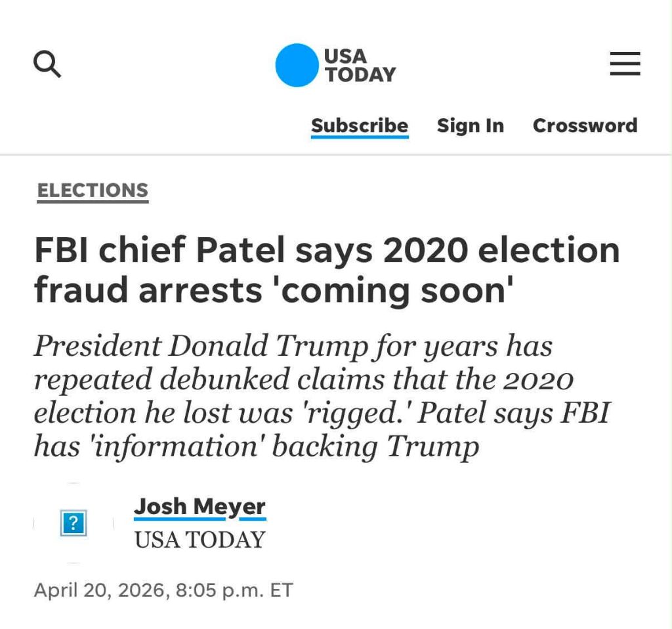Click the 8:05 p.m. ET time
This screenshot has height=629, width=672.
click(x=234, y=590)
